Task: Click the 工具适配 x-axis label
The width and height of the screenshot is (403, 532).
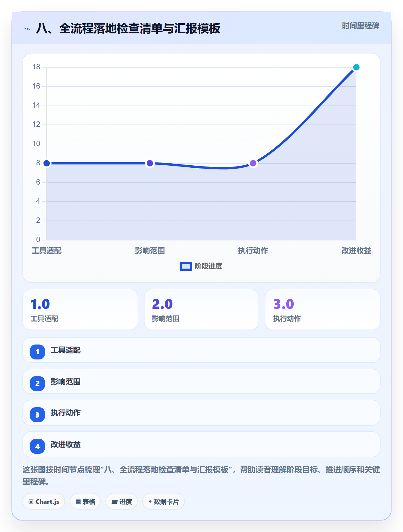Action: click(47, 251)
